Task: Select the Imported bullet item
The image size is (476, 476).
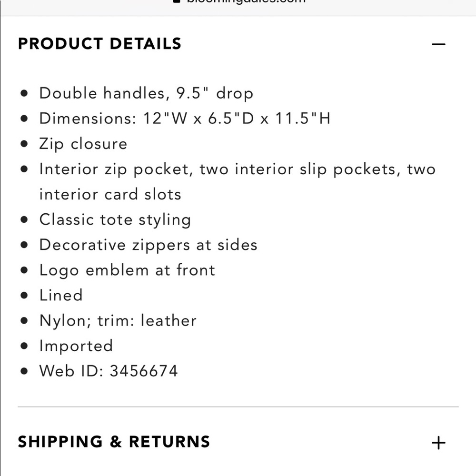Action: 77,346
